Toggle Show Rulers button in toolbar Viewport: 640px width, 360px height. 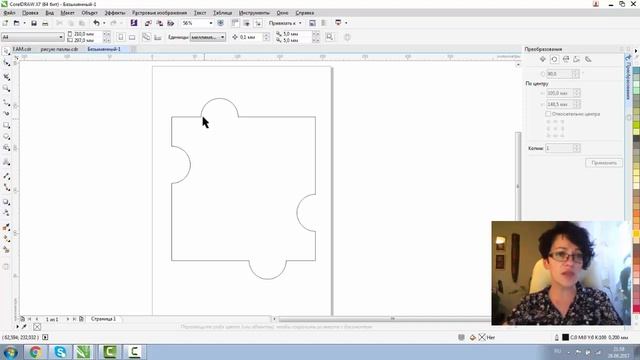pos(235,23)
